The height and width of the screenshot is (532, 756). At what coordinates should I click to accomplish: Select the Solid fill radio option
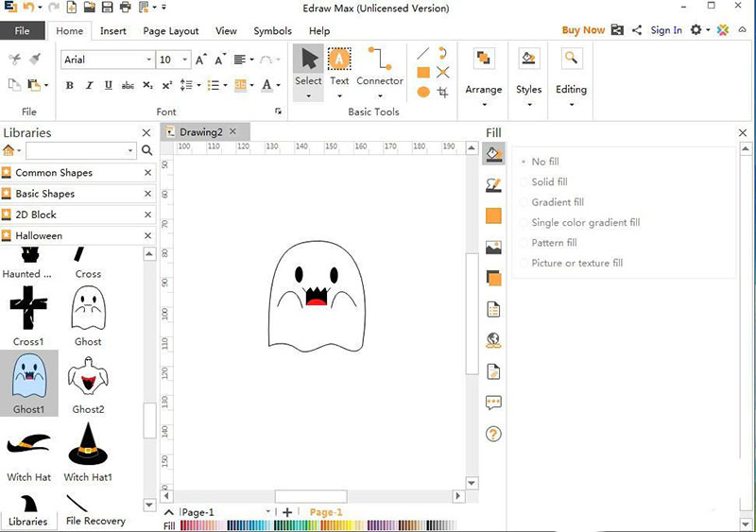524,182
